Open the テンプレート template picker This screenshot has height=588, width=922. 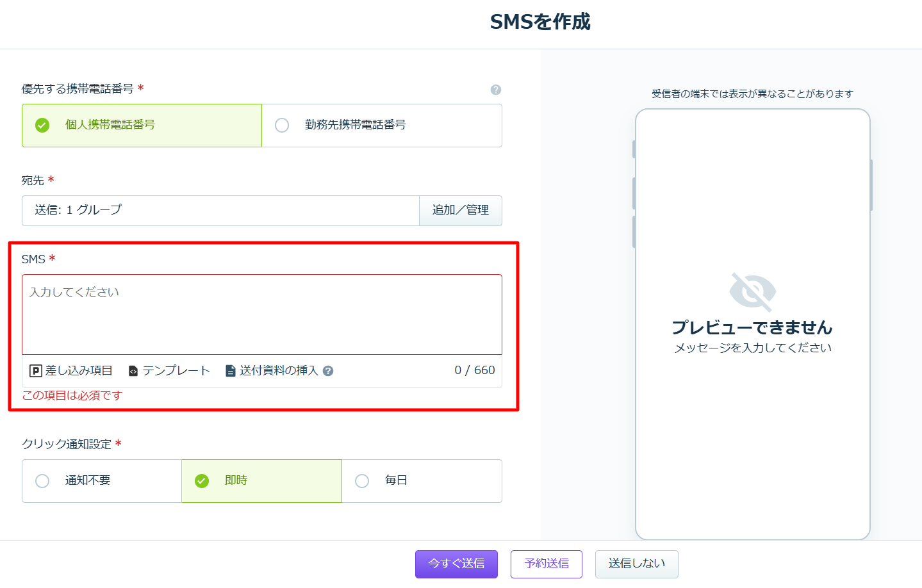coord(169,371)
